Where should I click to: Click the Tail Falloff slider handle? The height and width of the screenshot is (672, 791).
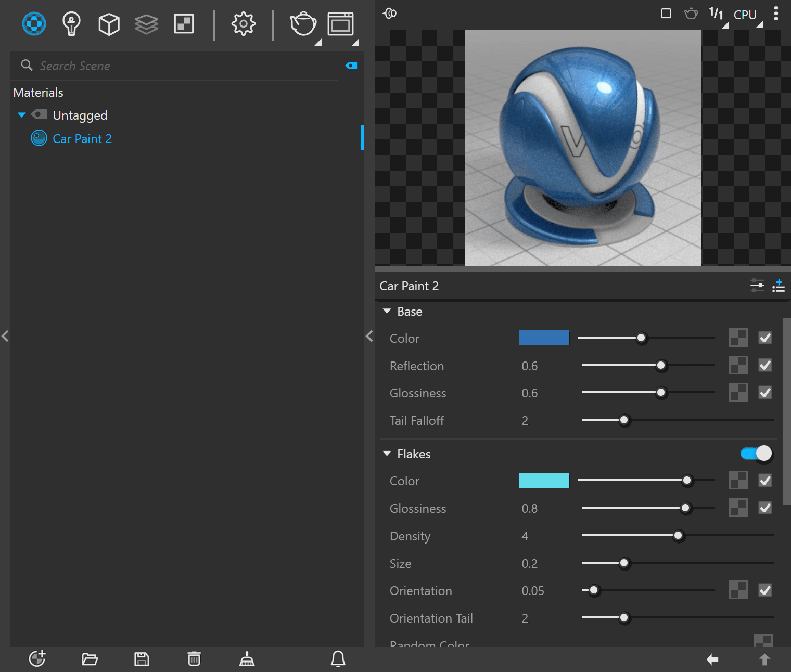pos(624,420)
